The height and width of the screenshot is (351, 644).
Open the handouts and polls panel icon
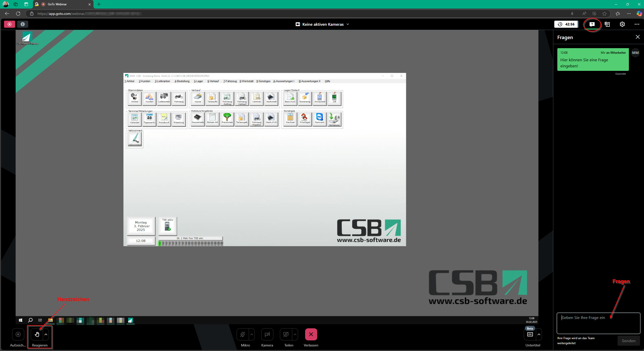[607, 24]
